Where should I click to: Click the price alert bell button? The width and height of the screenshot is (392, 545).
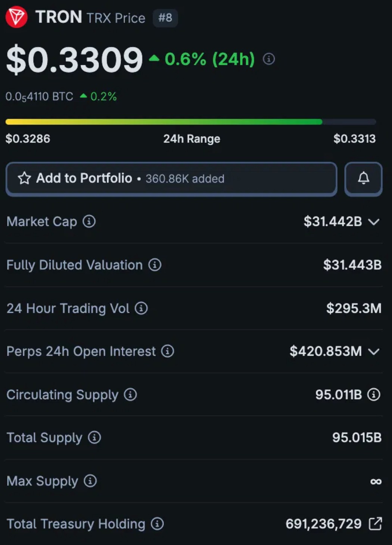363,178
